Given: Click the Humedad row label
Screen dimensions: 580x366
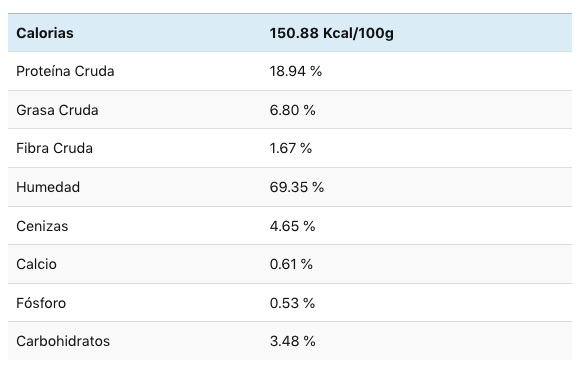Looking at the screenshot, I should (48, 187).
